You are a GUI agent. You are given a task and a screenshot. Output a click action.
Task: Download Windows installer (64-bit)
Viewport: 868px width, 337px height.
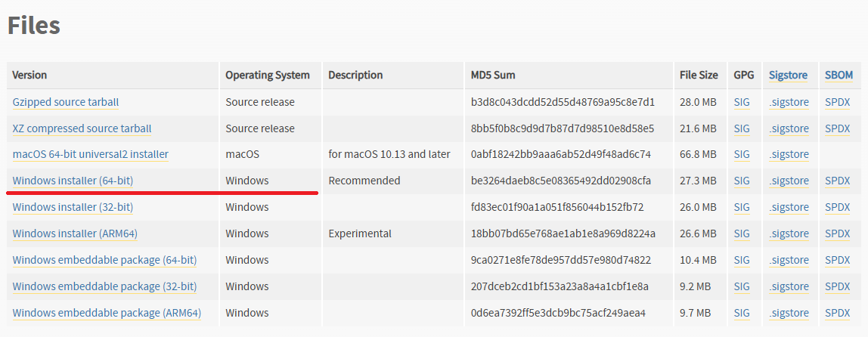(73, 181)
